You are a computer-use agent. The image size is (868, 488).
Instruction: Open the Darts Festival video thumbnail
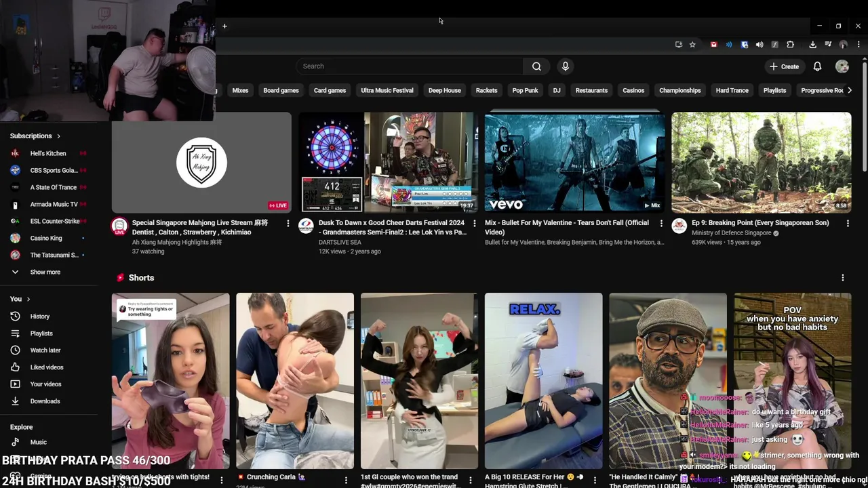click(389, 163)
